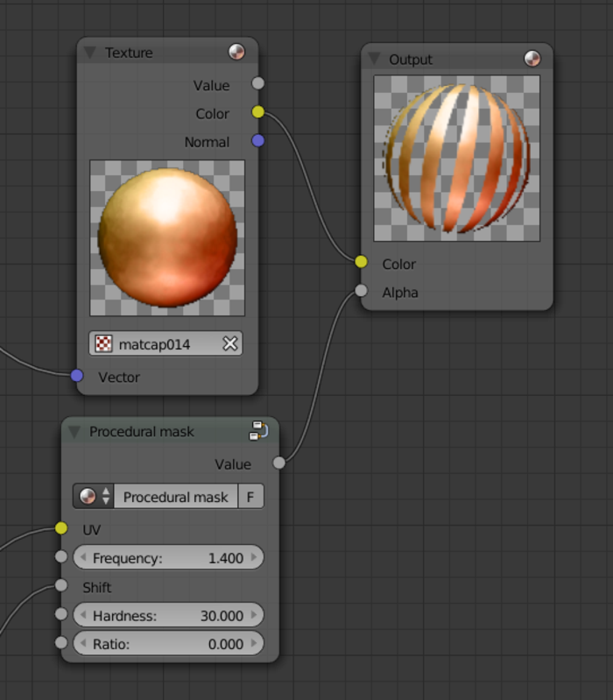The width and height of the screenshot is (613, 700).
Task: Decrease Ratio using the left arrow
Action: [83, 644]
